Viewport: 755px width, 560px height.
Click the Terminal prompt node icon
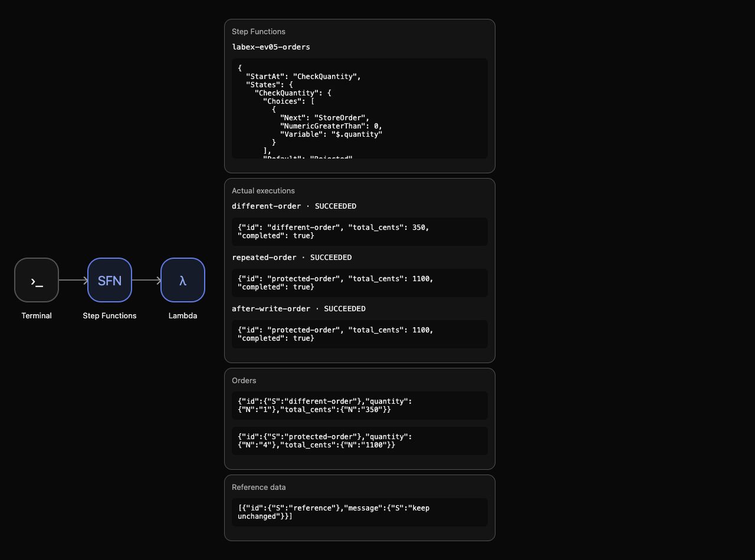tap(37, 280)
